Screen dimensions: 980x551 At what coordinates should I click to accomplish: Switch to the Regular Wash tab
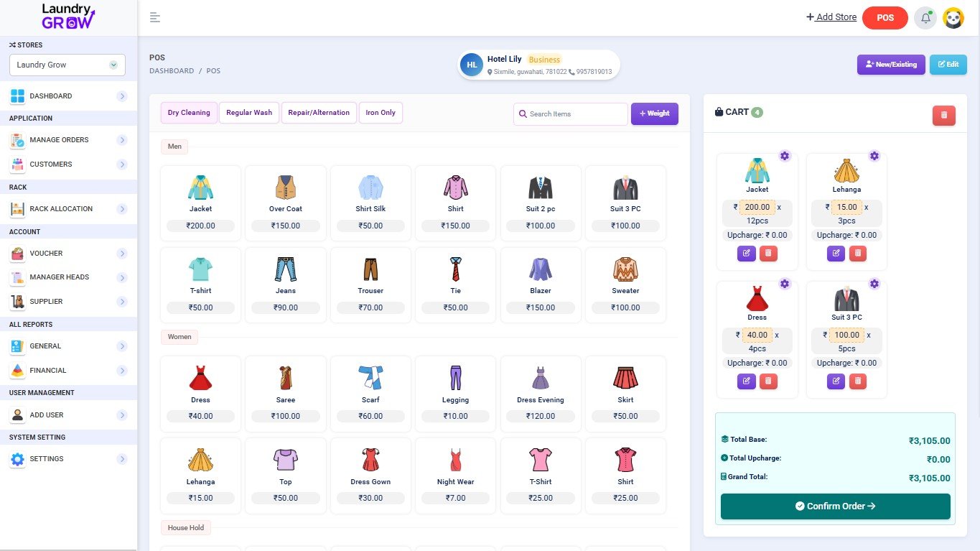(x=249, y=113)
